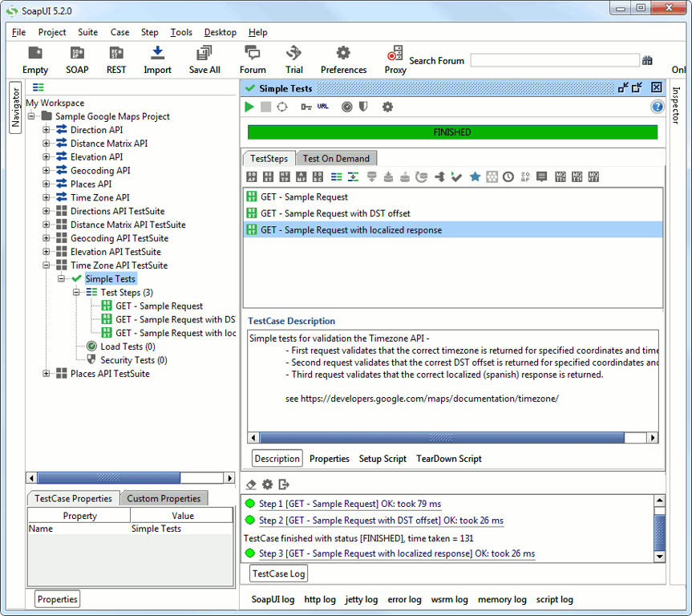Add AMF request test step

tap(301, 177)
